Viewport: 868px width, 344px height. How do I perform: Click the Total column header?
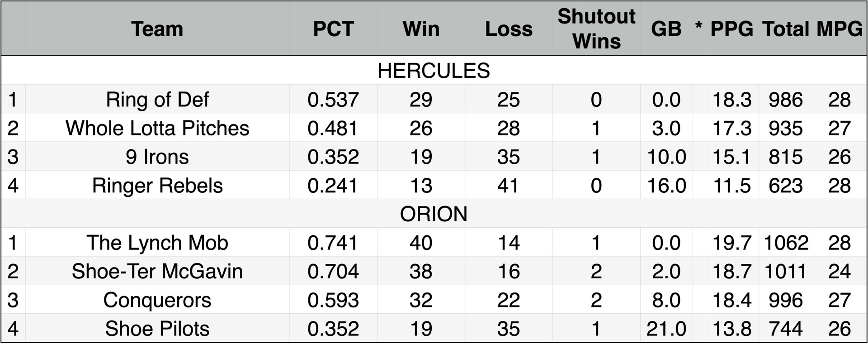tap(786, 29)
